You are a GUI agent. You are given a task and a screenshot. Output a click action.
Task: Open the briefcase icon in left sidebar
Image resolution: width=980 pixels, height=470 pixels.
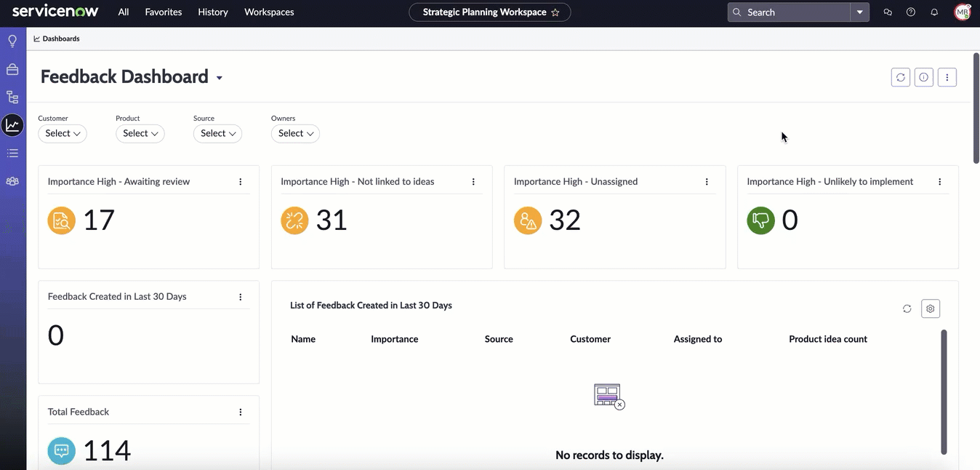(12, 69)
